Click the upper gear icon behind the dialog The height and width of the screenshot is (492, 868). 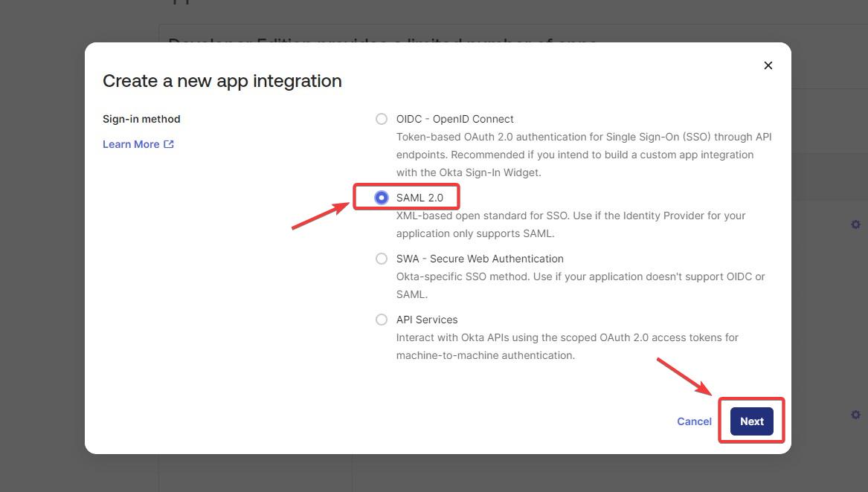click(855, 224)
